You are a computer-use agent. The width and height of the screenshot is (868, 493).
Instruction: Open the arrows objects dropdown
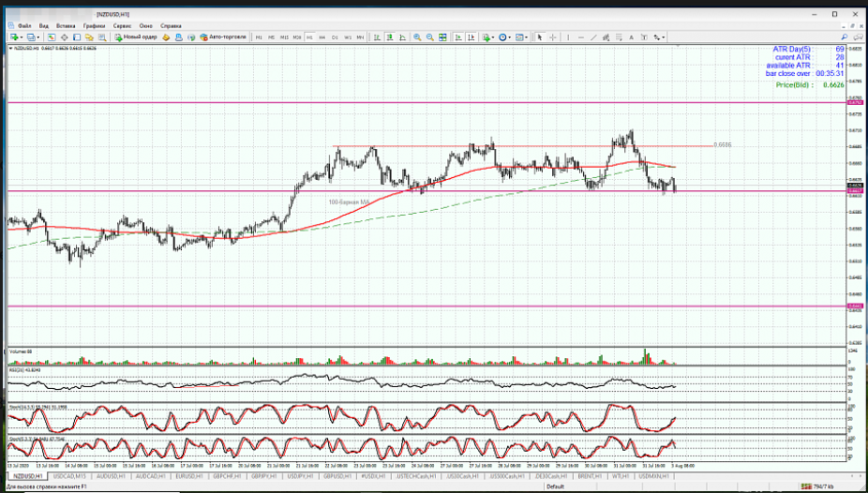point(659,37)
